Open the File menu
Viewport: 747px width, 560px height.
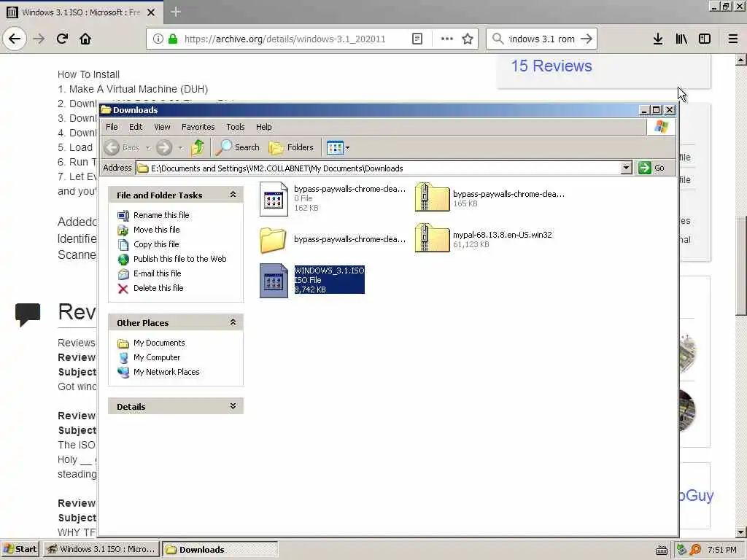pyautogui.click(x=112, y=127)
